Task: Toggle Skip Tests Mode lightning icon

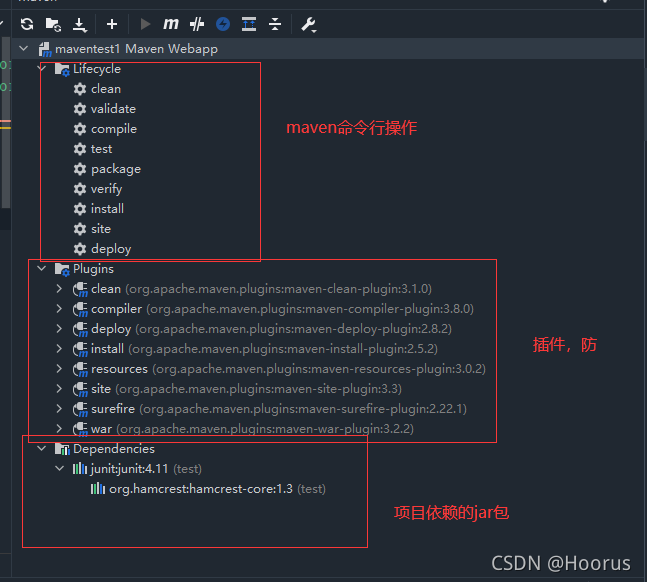Action: [x=223, y=24]
